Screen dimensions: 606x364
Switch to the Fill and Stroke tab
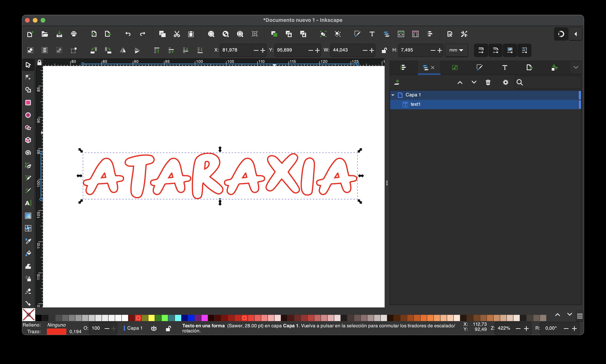(x=480, y=67)
